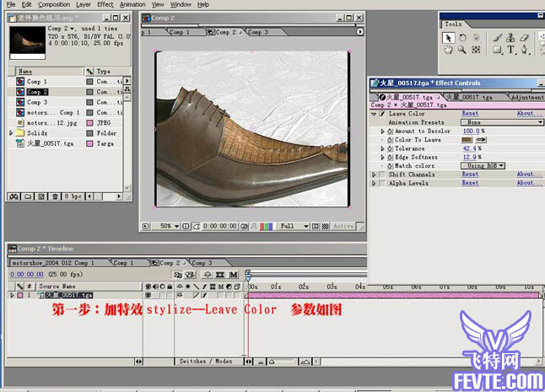Toggle Color To Leave stopwatch
The height and width of the screenshot is (392, 545).
coord(390,140)
